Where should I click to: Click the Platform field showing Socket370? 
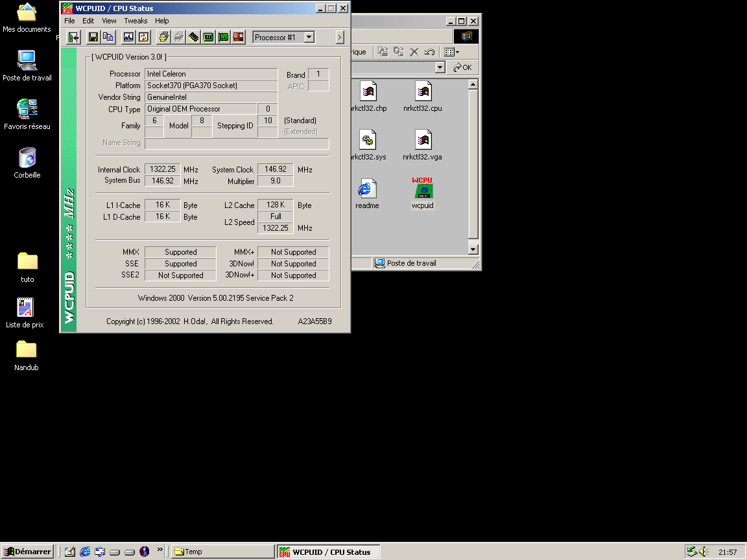coord(211,86)
